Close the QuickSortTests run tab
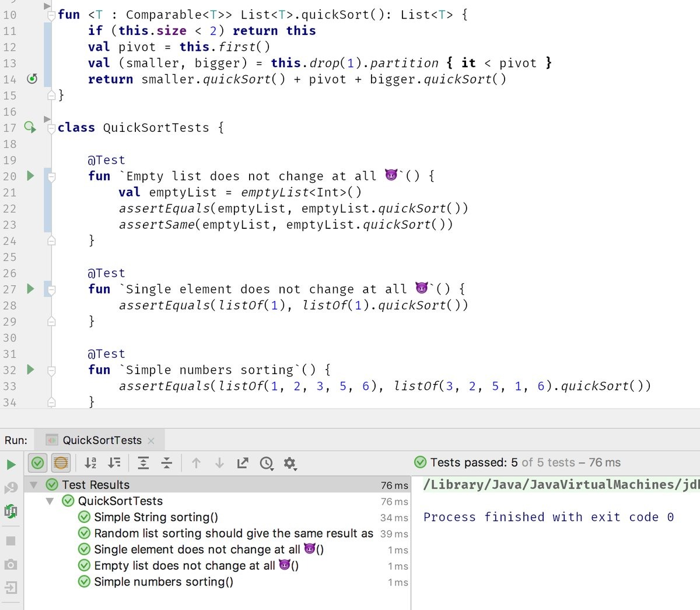This screenshot has width=700, height=610. click(x=151, y=441)
